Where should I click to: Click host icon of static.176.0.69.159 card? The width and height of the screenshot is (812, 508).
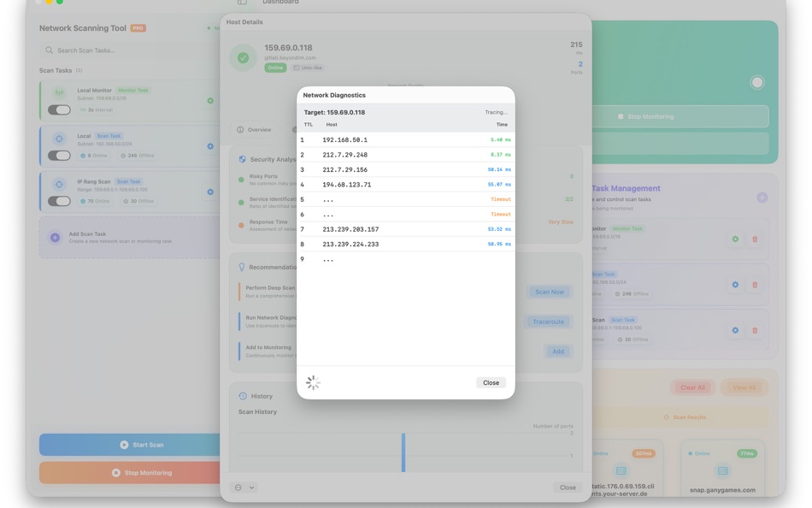click(x=621, y=470)
